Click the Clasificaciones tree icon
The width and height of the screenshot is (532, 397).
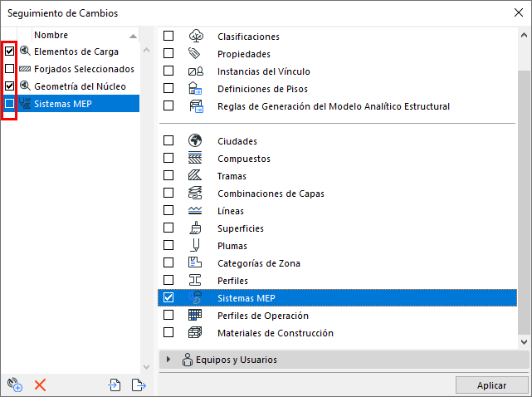(196, 37)
